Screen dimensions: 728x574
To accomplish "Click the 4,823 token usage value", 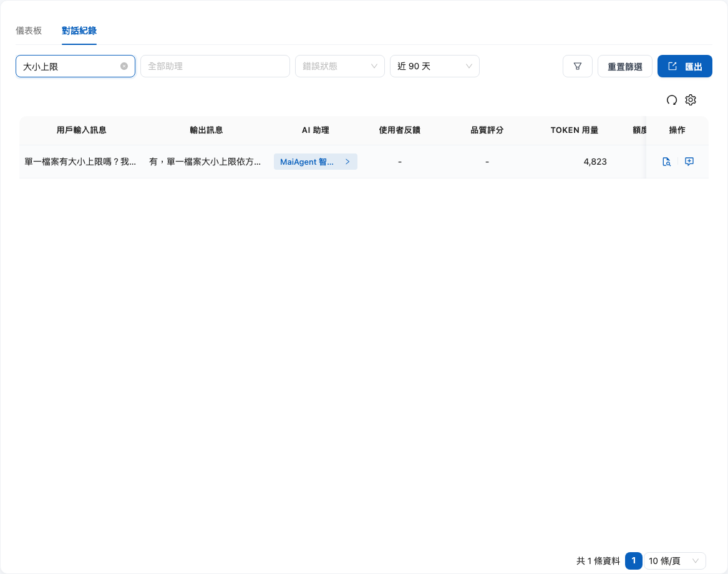I will (x=595, y=162).
